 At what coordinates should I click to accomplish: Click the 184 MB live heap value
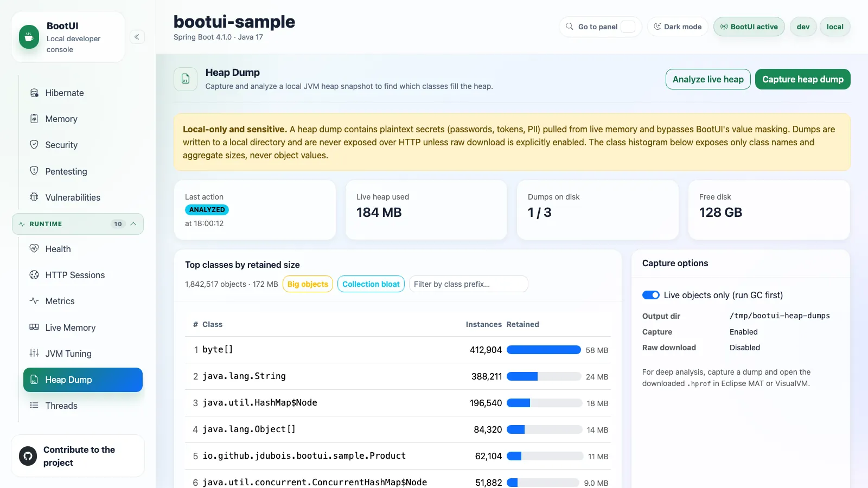[379, 213]
